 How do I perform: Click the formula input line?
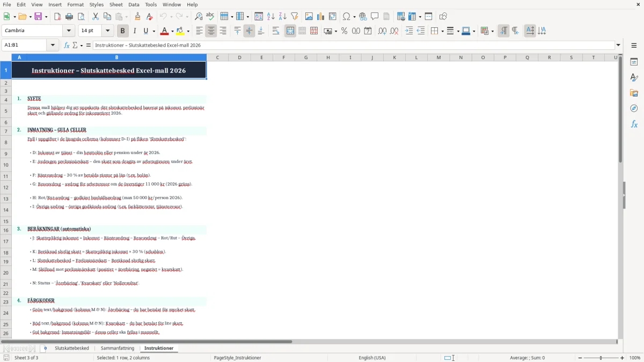coord(353,45)
